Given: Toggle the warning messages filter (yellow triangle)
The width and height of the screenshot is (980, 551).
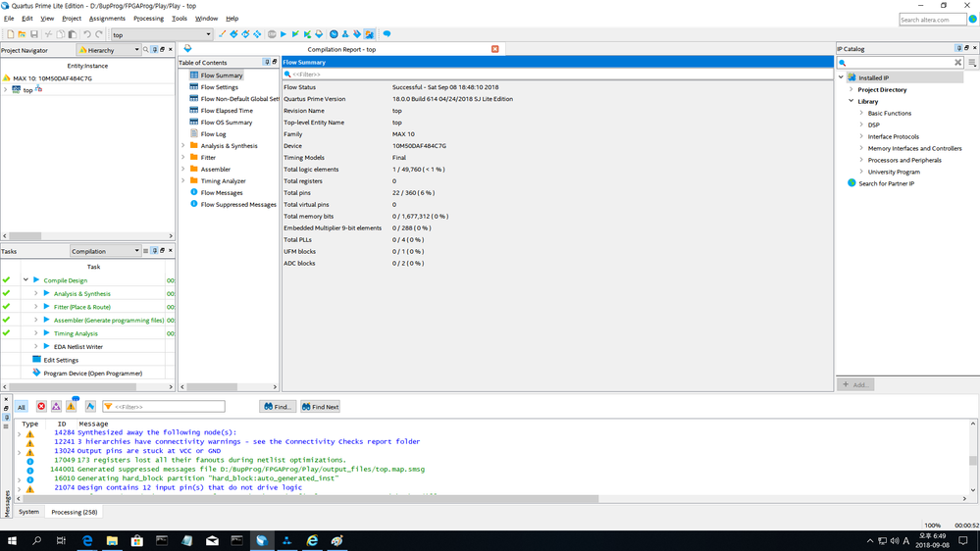Looking at the screenshot, I should [x=71, y=406].
